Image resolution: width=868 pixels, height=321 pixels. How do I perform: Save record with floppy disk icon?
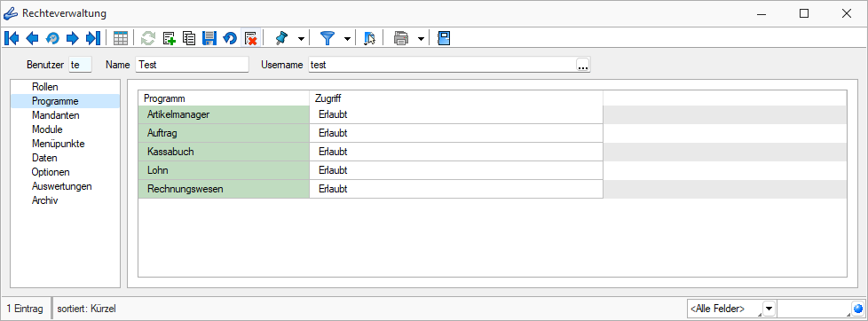209,38
